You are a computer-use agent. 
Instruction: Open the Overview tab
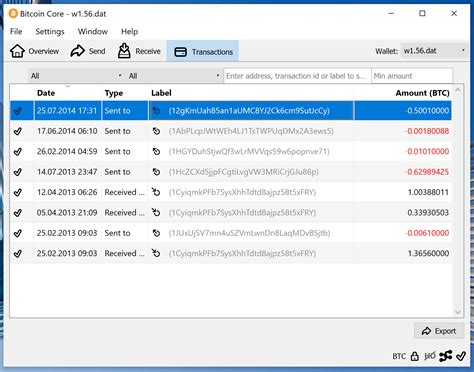tap(34, 51)
